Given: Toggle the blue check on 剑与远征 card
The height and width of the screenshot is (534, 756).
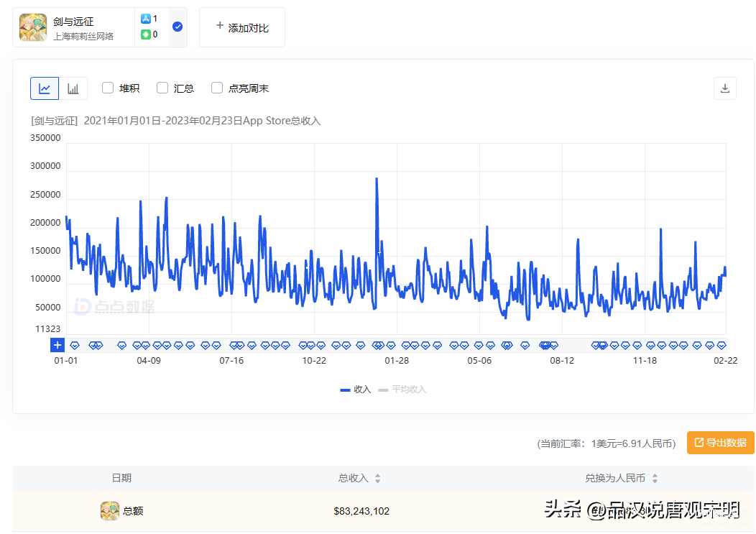Looking at the screenshot, I should click(x=178, y=27).
